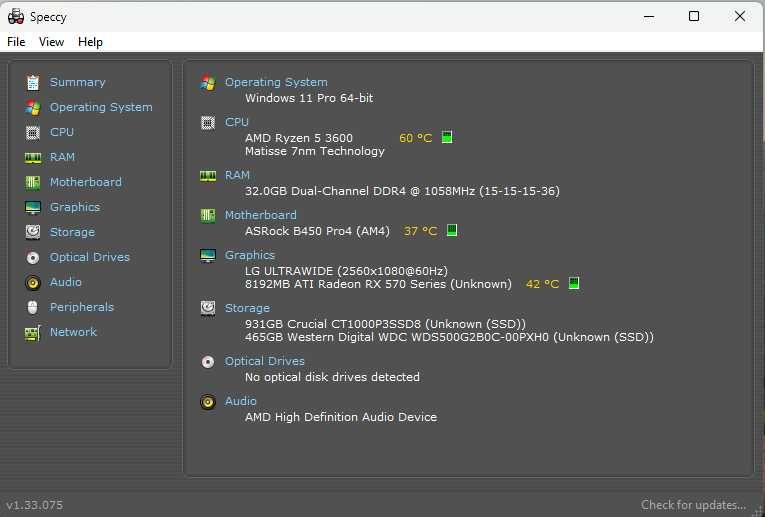The width and height of the screenshot is (765, 517).
Task: Click the Optical Drives disc icon in main panel
Action: coord(208,361)
